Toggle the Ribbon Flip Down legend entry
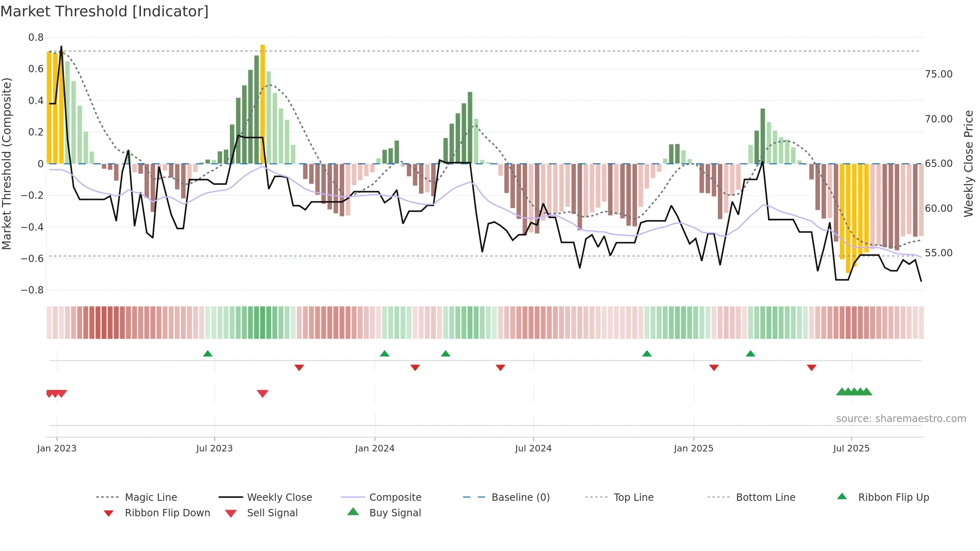This screenshot has width=980, height=551. (156, 513)
